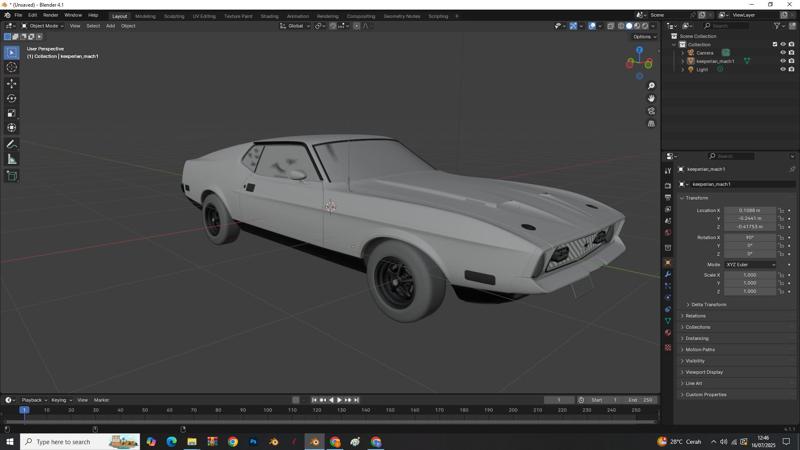Image resolution: width=800 pixels, height=450 pixels.
Task: Expand the Custom Properties panel
Action: (705, 394)
